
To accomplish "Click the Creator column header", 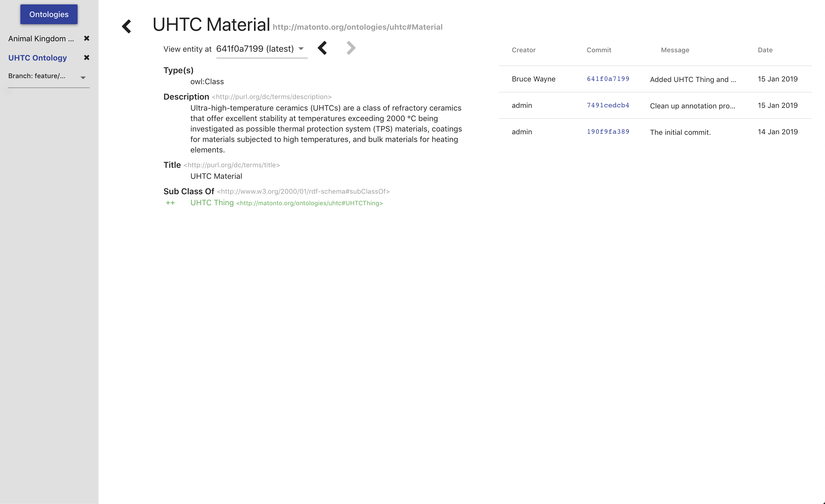I will (523, 50).
